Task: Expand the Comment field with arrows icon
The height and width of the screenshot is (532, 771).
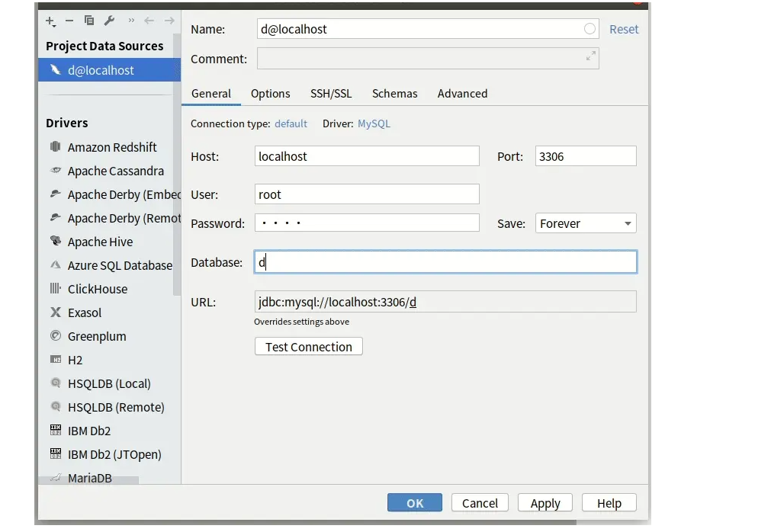Action: 590,56
